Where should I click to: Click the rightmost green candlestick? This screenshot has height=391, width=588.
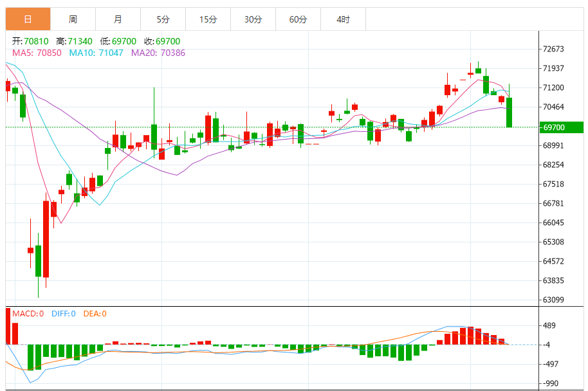(x=509, y=113)
